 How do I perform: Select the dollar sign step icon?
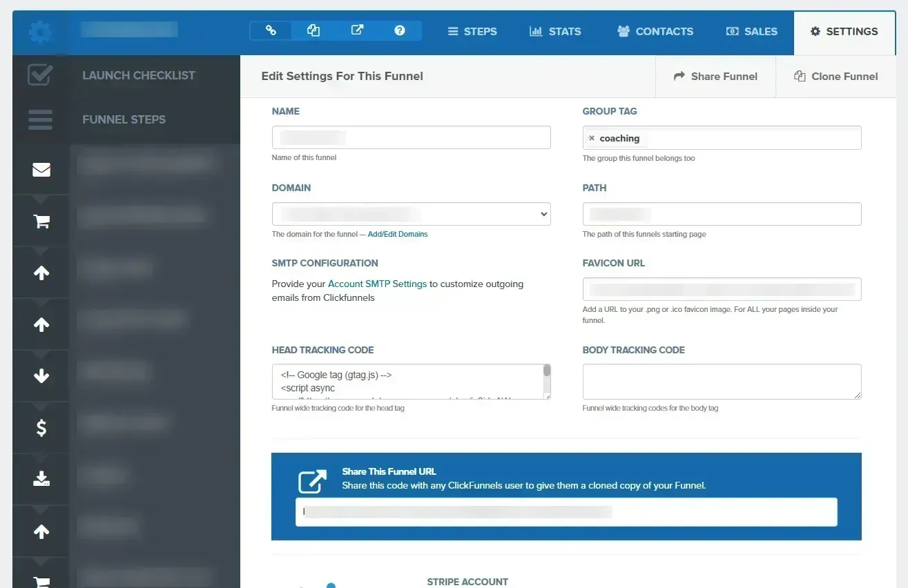(41, 428)
